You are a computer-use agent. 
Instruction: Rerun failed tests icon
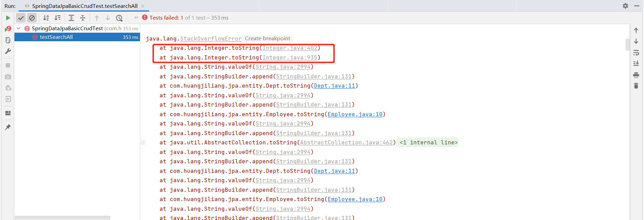pyautogui.click(x=8, y=29)
